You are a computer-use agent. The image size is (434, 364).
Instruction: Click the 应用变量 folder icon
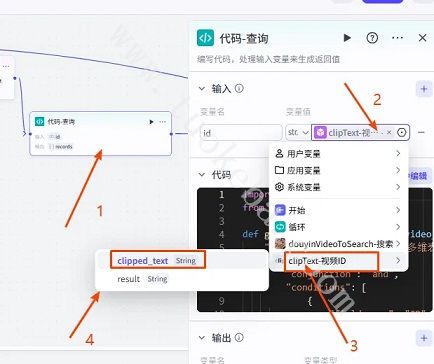pos(279,170)
